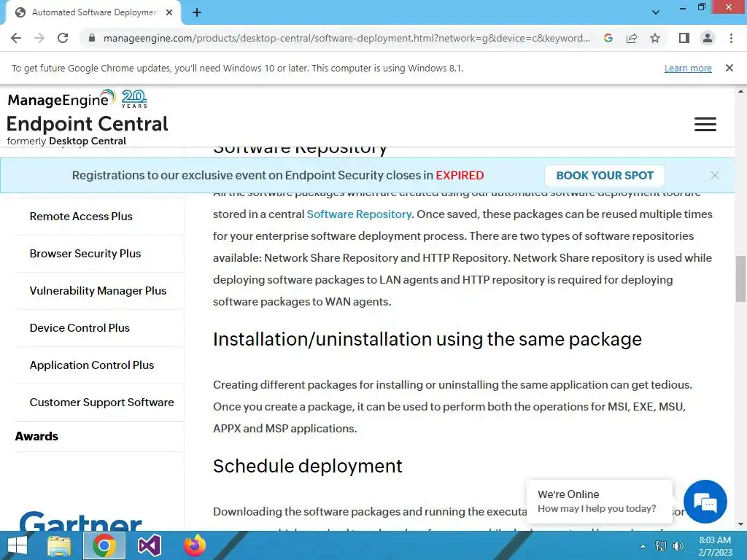Click the ManageEngine logo
The height and width of the screenshot is (560, 747).
61,98
